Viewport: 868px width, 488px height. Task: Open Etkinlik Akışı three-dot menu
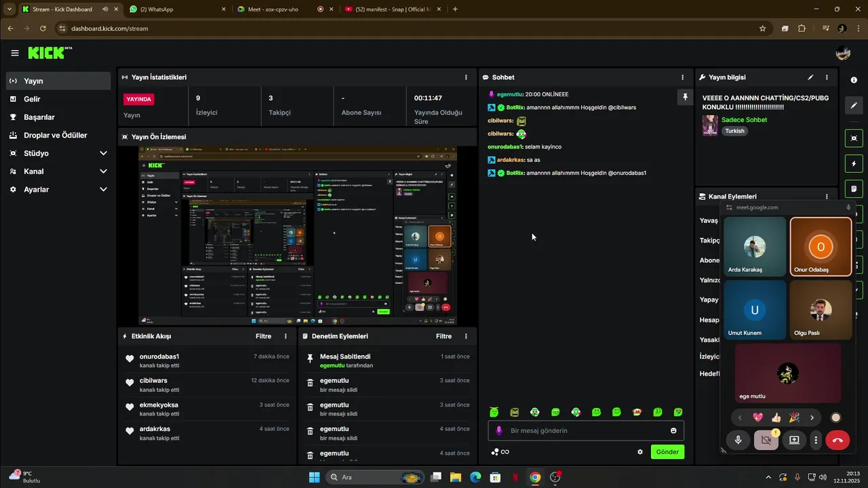(x=285, y=336)
